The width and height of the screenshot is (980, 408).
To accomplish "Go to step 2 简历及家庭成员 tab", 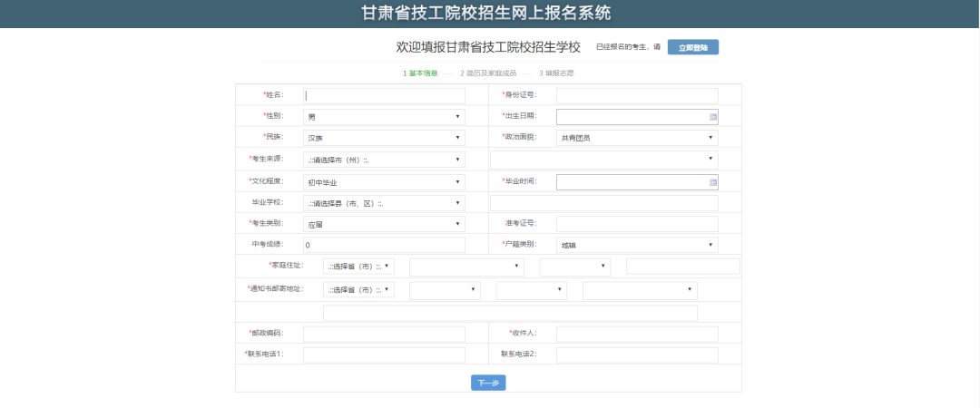I will click(488, 73).
